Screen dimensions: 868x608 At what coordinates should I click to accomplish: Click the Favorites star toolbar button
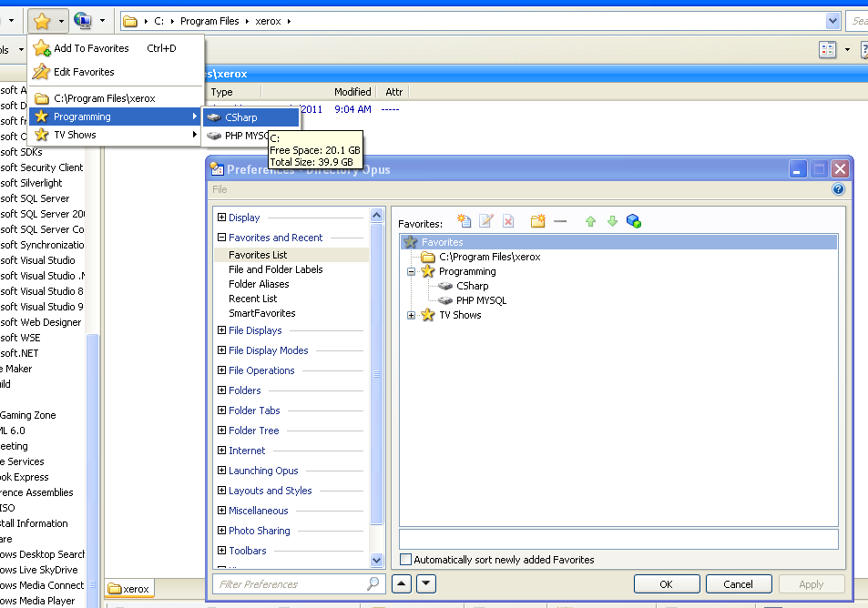[42, 21]
